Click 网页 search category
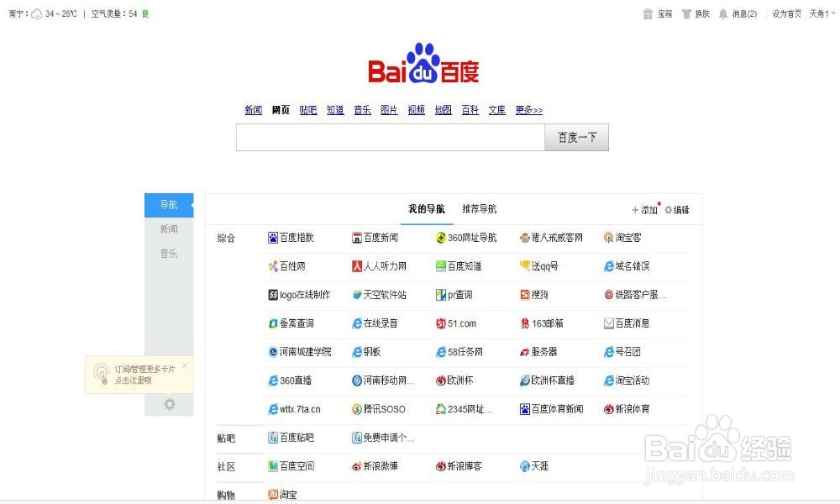Image resolution: width=840 pixels, height=504 pixels. pos(281,110)
